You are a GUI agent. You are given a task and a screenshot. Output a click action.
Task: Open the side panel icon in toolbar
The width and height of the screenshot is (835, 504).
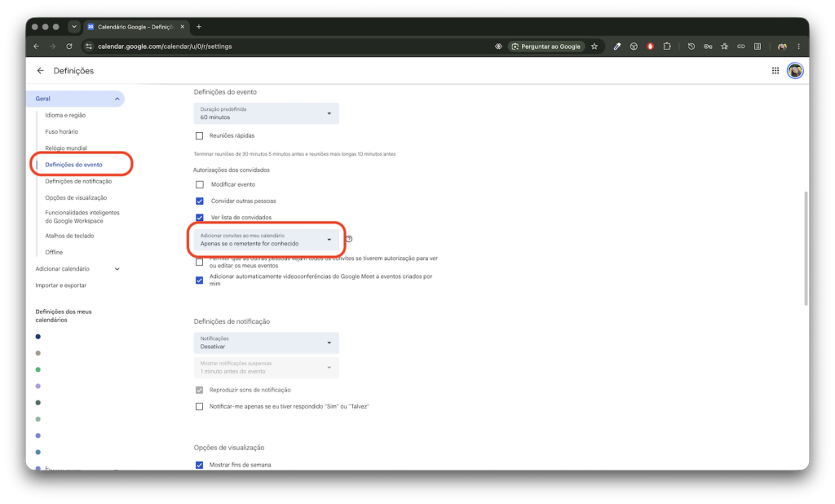click(x=758, y=46)
